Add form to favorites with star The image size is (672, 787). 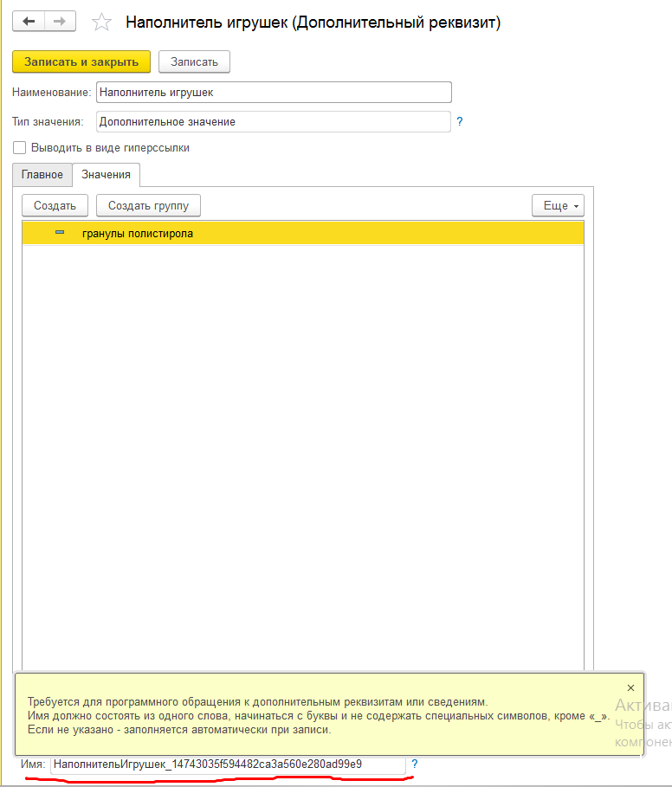pyautogui.click(x=102, y=23)
